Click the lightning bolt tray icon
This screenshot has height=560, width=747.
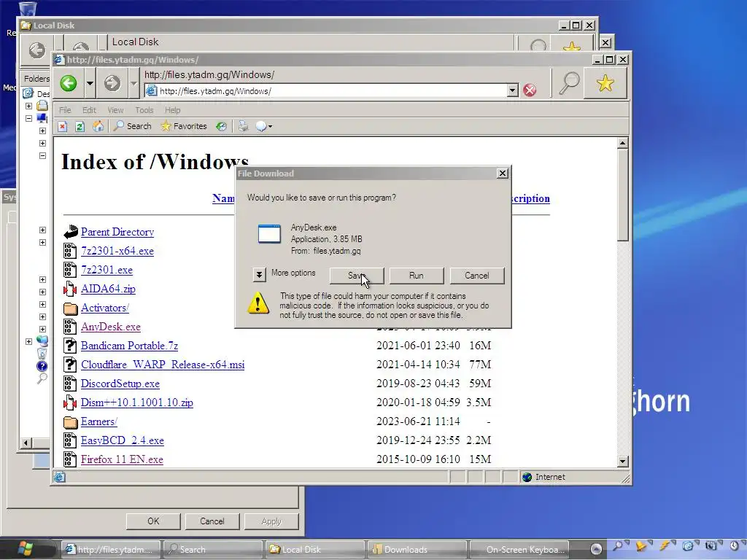[665, 546]
